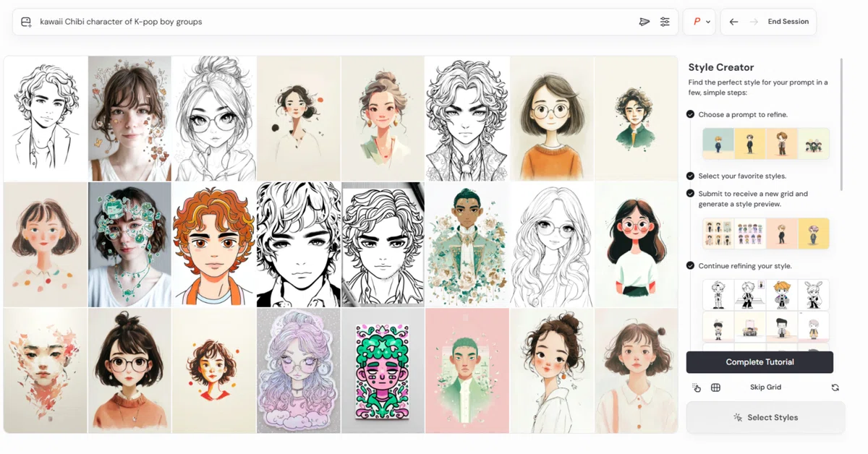Submit the prompt with the send arrow
Viewport: 868px width, 454px height.
tap(644, 22)
